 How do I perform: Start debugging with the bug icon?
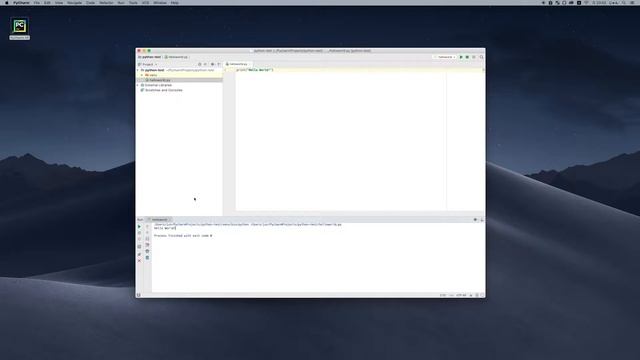tap(467, 57)
